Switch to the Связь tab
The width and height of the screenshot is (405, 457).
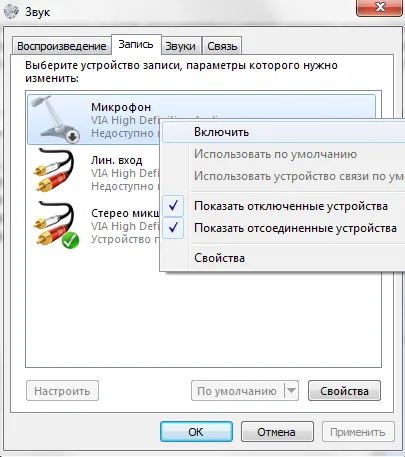pos(222,46)
